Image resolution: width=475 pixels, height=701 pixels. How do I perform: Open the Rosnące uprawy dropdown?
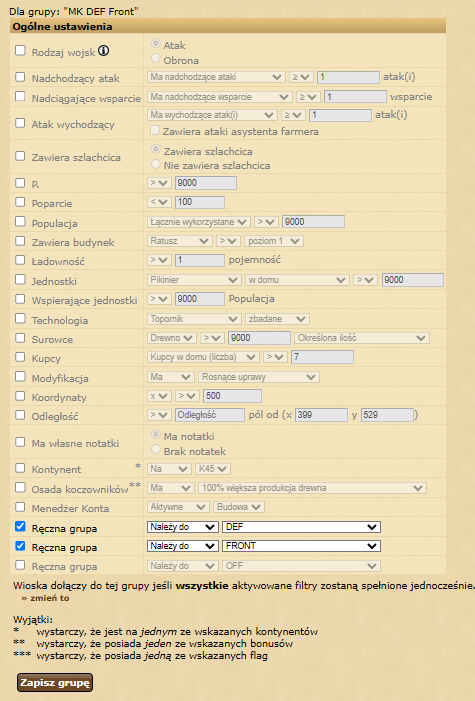259,377
